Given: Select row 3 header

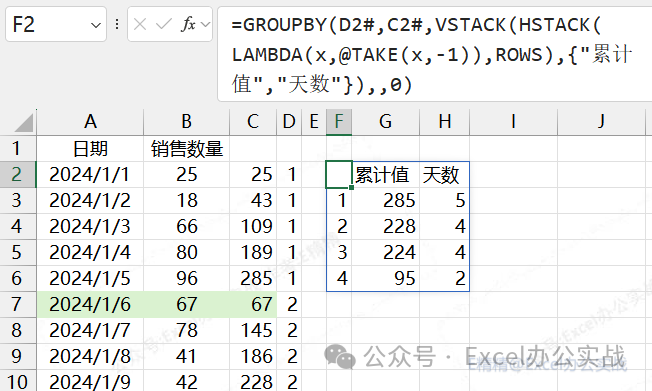Looking at the screenshot, I should coord(18,200).
